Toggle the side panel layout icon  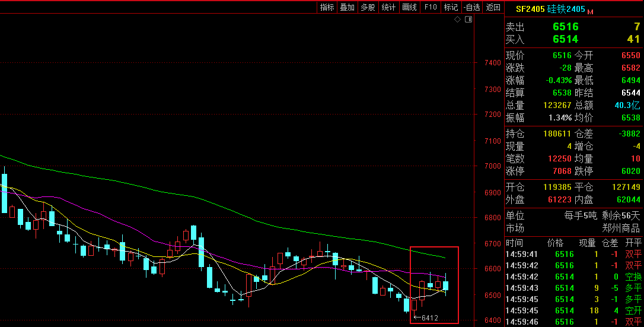tap(468, 20)
